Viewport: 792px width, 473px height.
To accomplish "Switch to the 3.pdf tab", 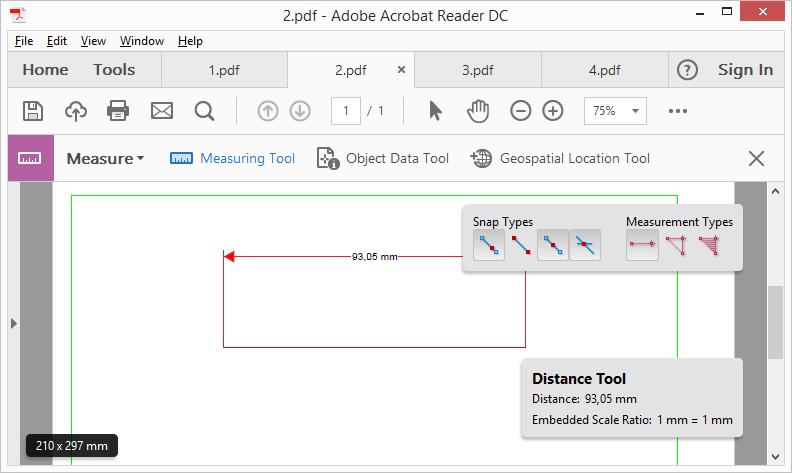I will pyautogui.click(x=478, y=70).
